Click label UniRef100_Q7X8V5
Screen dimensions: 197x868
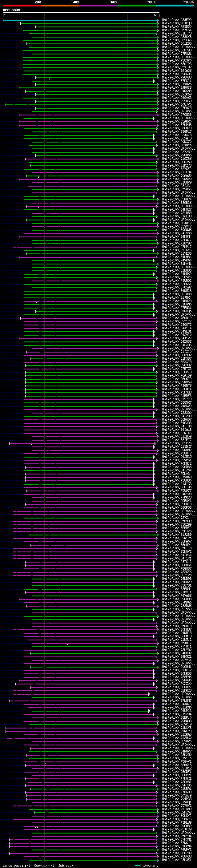coord(177,84)
